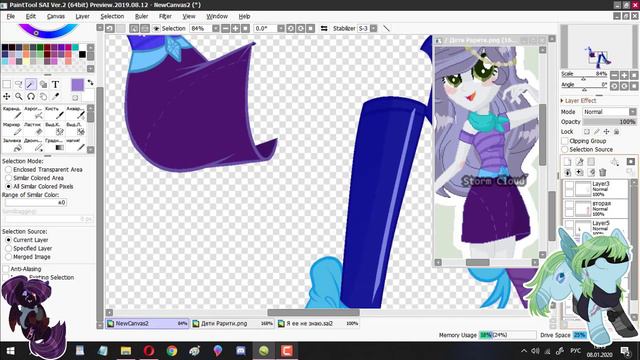
Task: Open the Layer menu
Action: click(82, 16)
